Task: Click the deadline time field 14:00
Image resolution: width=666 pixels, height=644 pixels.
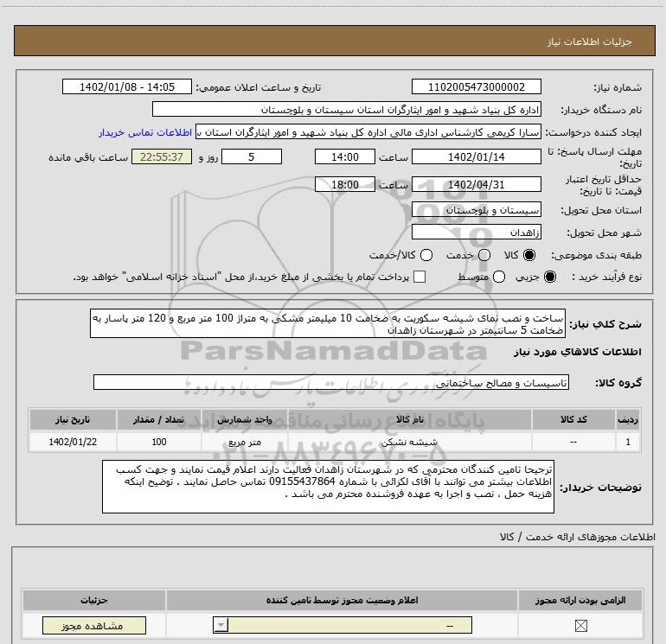Action: coord(345,156)
